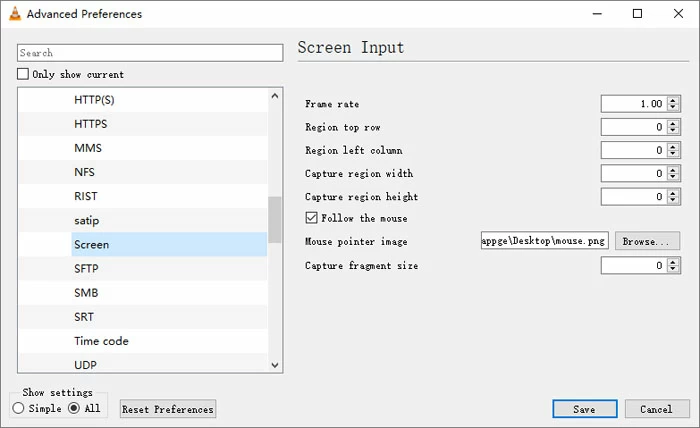Select the All settings radio button
The image size is (700, 428).
[74, 408]
